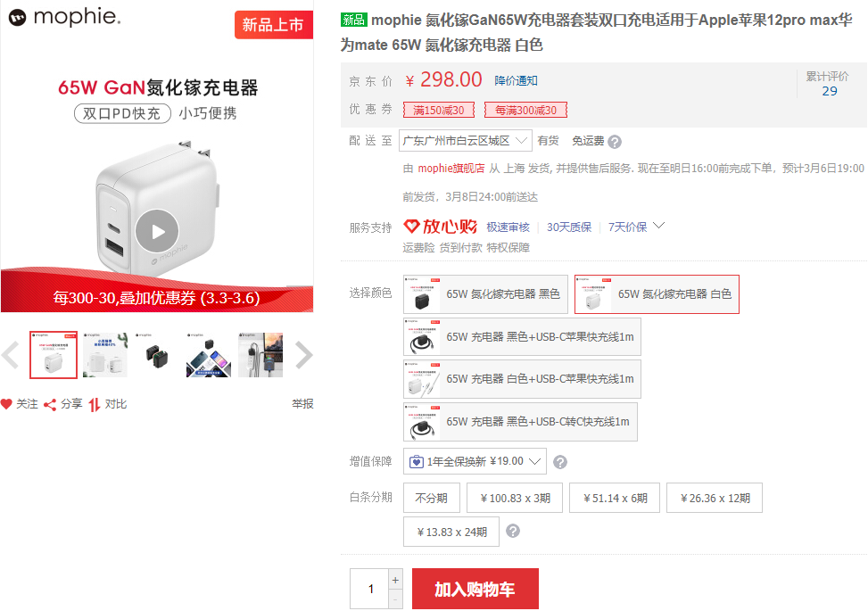Expand 1年全保换新 warranty dropdown
Viewport: 868px width, 611px height.
coord(475,462)
